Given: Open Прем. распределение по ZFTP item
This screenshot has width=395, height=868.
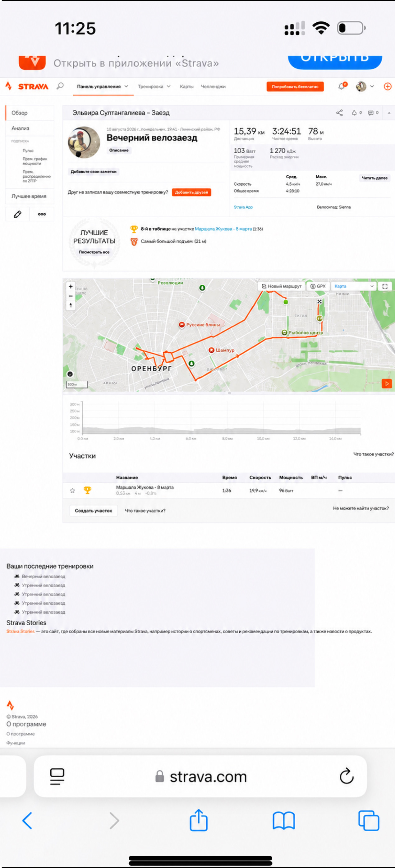Looking at the screenshot, I should pyautogui.click(x=36, y=176).
